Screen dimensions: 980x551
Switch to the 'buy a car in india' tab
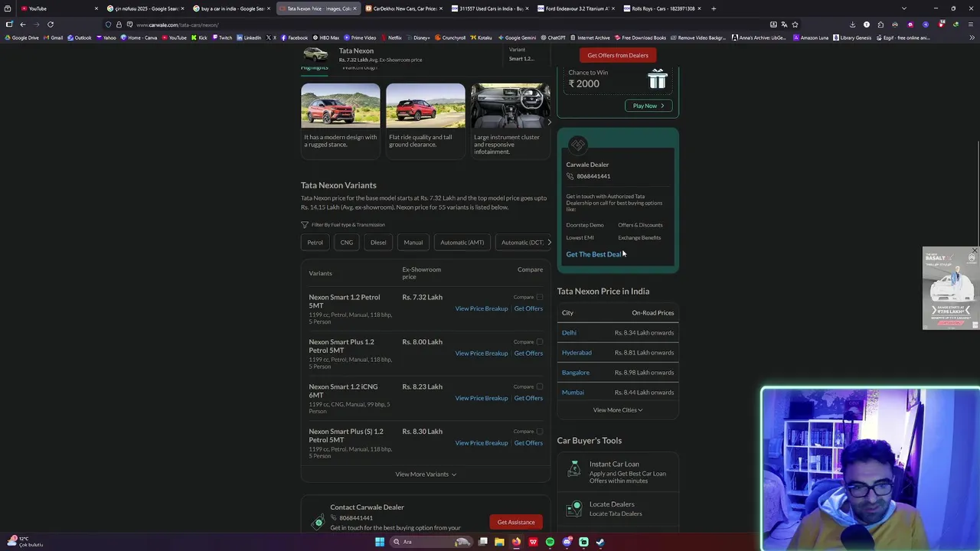tap(232, 8)
